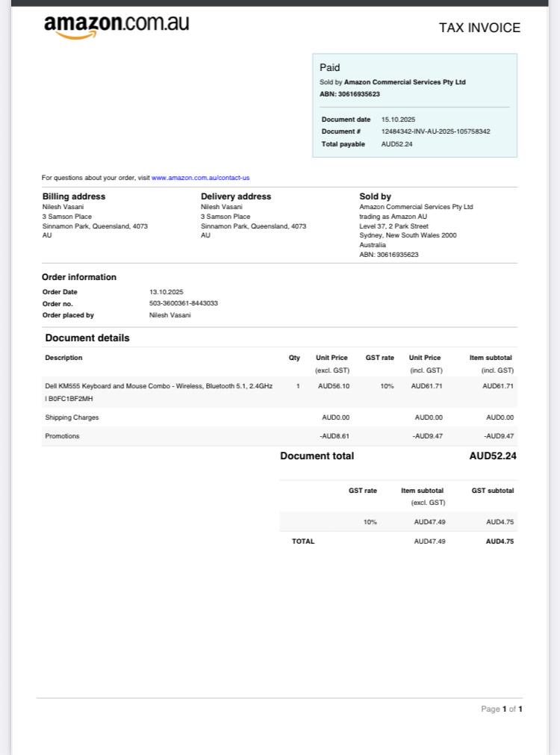Viewport: 560px width, 755px height.
Task: Click the Document total label
Action: click(x=317, y=456)
